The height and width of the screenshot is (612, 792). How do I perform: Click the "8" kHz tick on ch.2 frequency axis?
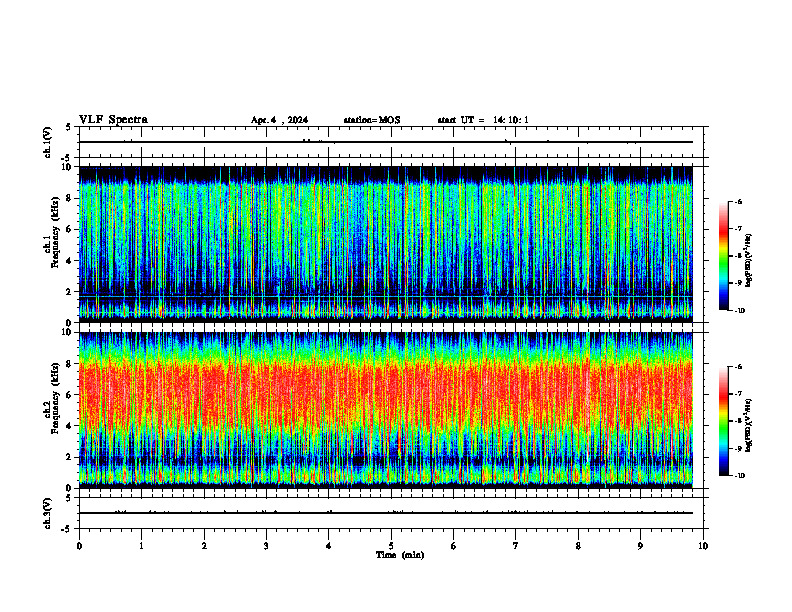click(69, 364)
